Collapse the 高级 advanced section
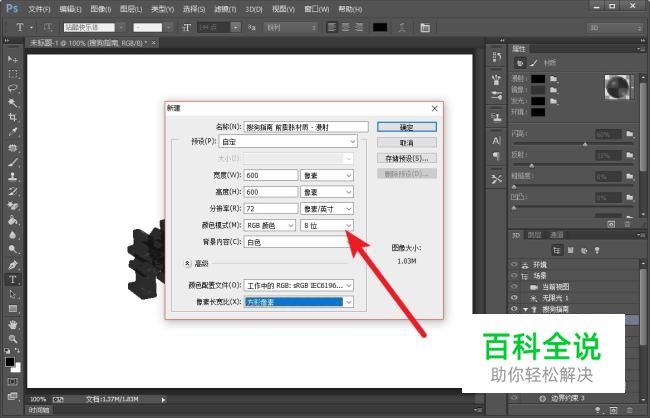Screen dimensions: 650x418 pyautogui.click(x=187, y=263)
